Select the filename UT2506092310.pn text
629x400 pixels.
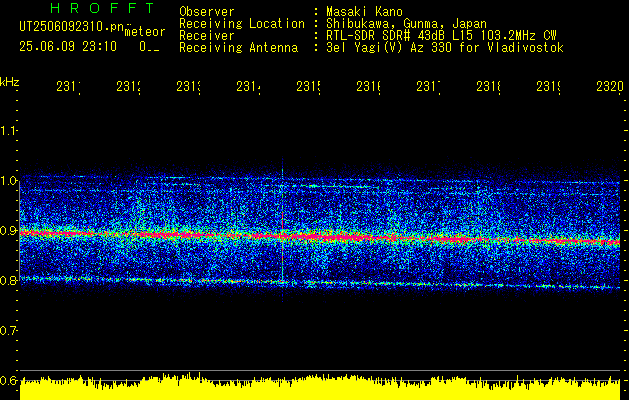71,26
